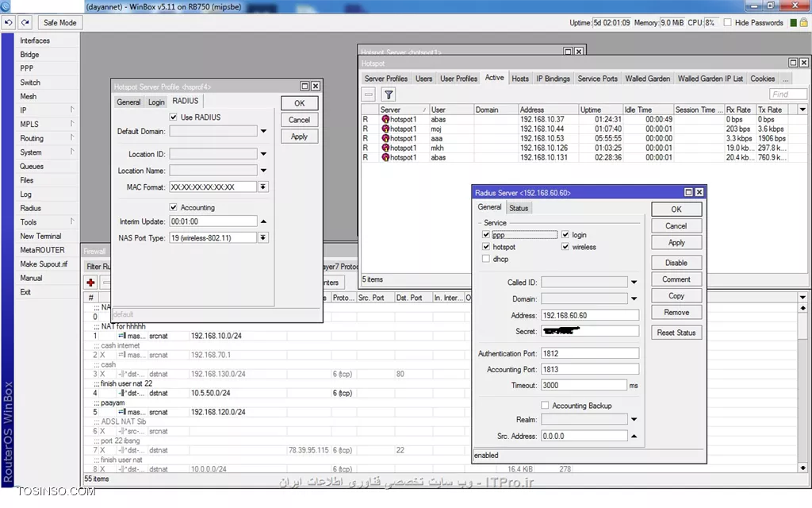The image size is (812, 508).
Task: Click the red plus add icon in Firewall
Action: tap(90, 283)
